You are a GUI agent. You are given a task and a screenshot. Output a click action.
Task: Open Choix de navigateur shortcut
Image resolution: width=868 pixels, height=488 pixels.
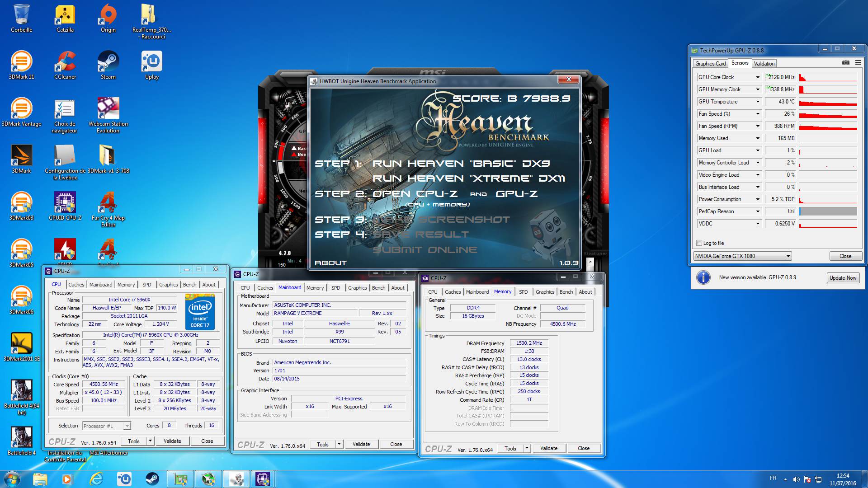click(65, 116)
